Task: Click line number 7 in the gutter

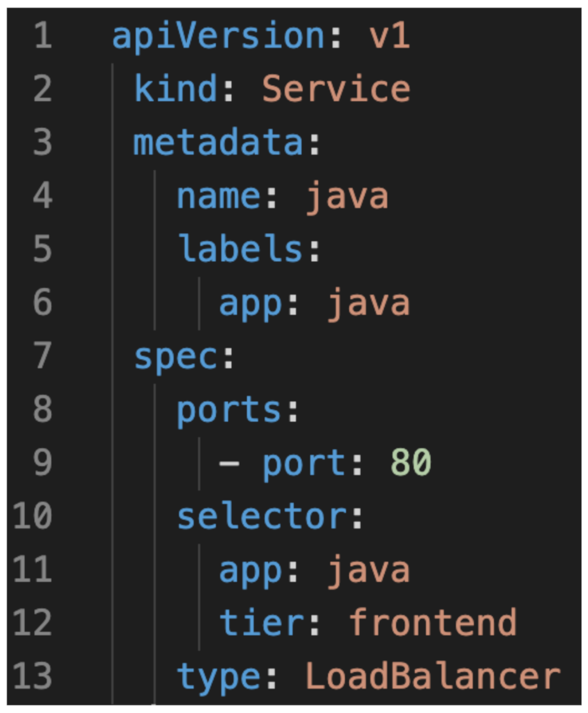Action: click(x=41, y=357)
